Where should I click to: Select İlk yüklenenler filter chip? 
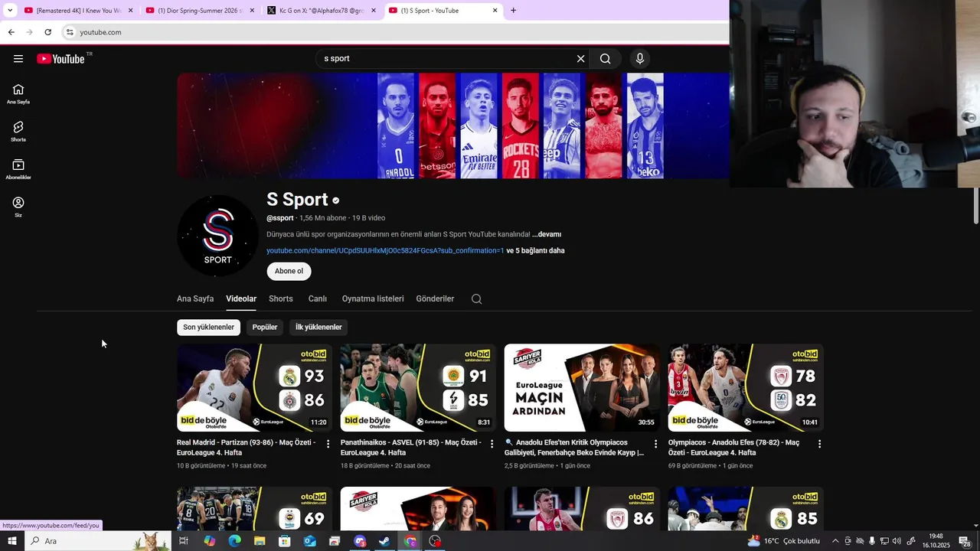tap(318, 328)
